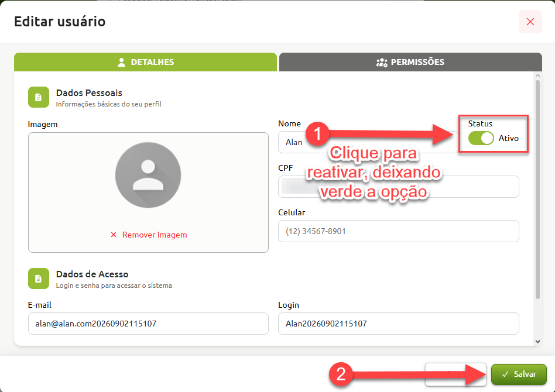555x392 pixels.
Task: Click the user avatar placeholder image
Action: tap(148, 175)
